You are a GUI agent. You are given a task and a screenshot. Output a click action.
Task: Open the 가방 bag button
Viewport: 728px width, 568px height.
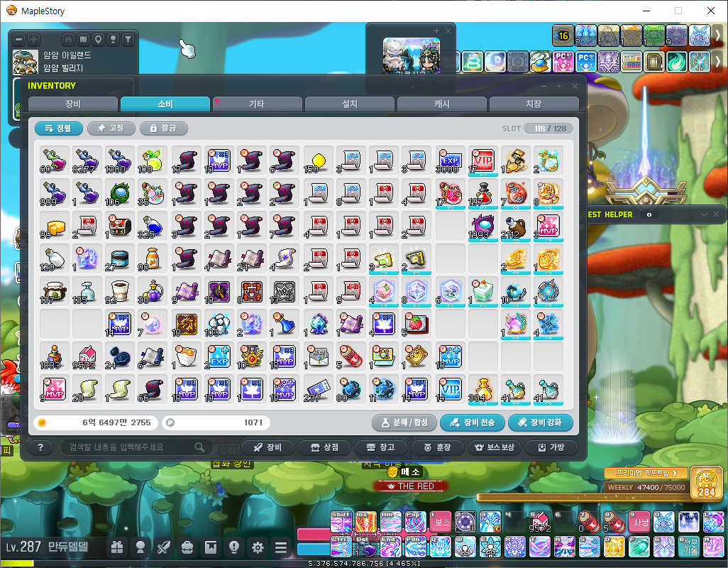coord(551,447)
